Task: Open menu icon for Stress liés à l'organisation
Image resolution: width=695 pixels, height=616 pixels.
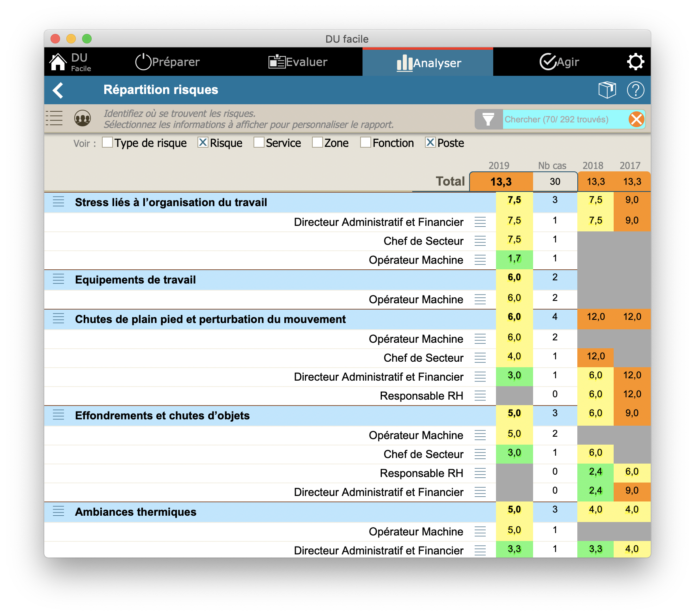Action: (58, 201)
